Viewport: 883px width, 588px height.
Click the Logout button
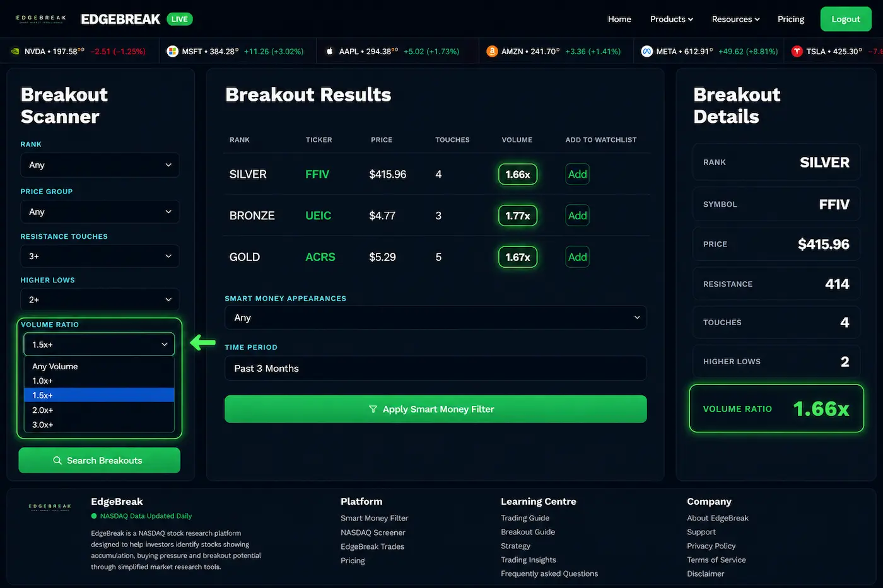pos(846,19)
